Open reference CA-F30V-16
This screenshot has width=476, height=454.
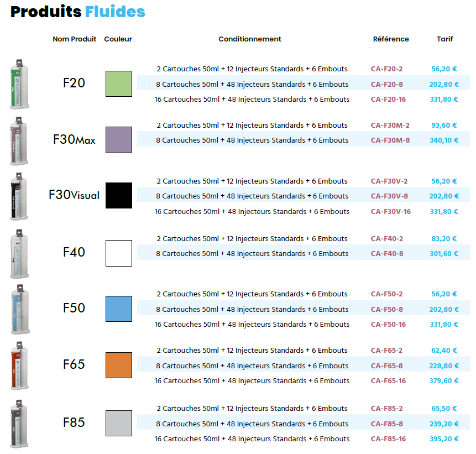(391, 212)
